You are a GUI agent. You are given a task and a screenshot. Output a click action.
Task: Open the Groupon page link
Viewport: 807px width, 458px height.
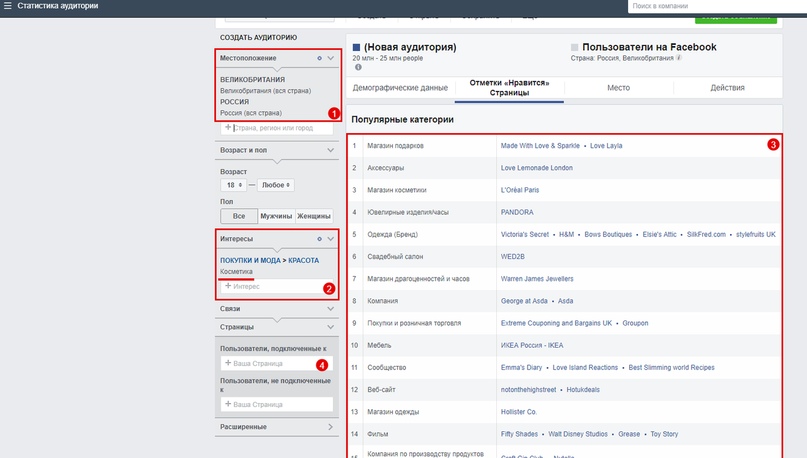pos(635,323)
